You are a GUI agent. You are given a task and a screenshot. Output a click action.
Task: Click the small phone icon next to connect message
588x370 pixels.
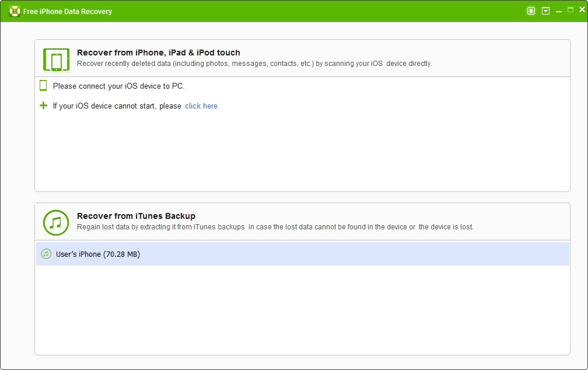(43, 86)
